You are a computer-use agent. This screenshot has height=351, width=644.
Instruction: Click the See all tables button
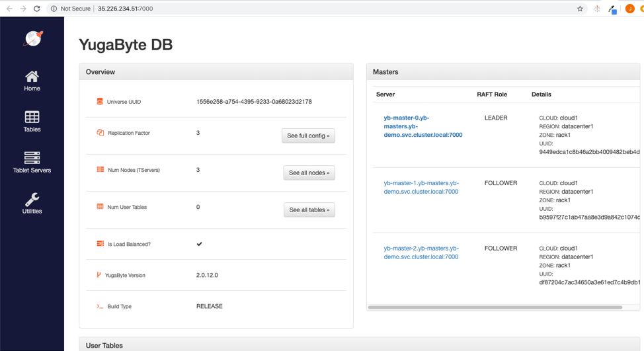click(x=309, y=210)
